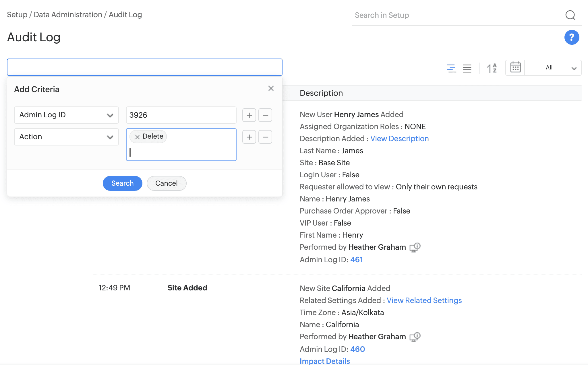
Task: Remove the Delete tag from Action values
Action: [137, 137]
